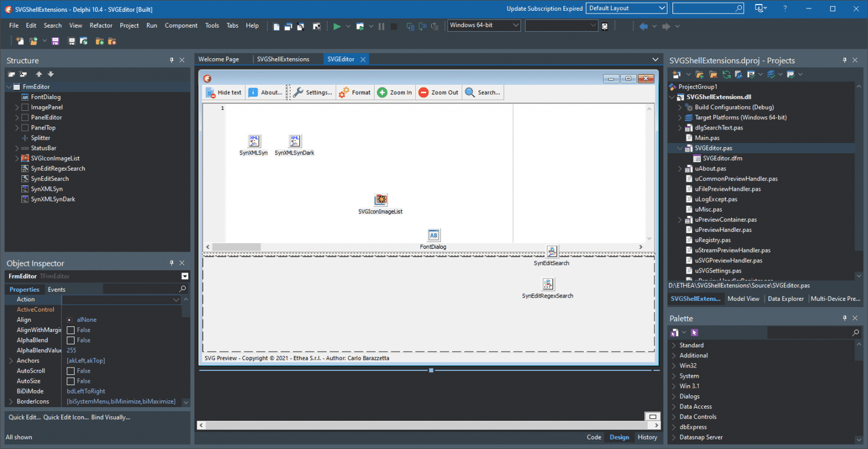The width and height of the screenshot is (868, 449).
Task: Pause the running program
Action: [381, 26]
